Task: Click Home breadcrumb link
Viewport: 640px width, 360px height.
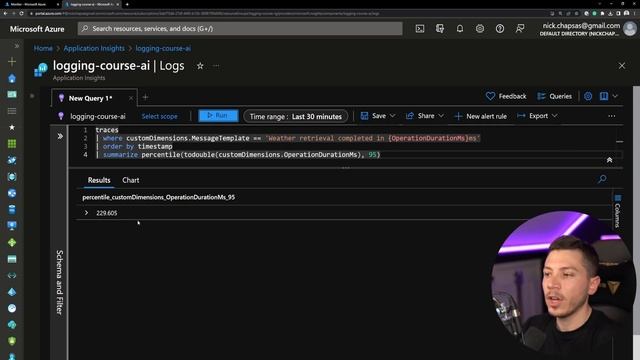Action: tap(43, 48)
